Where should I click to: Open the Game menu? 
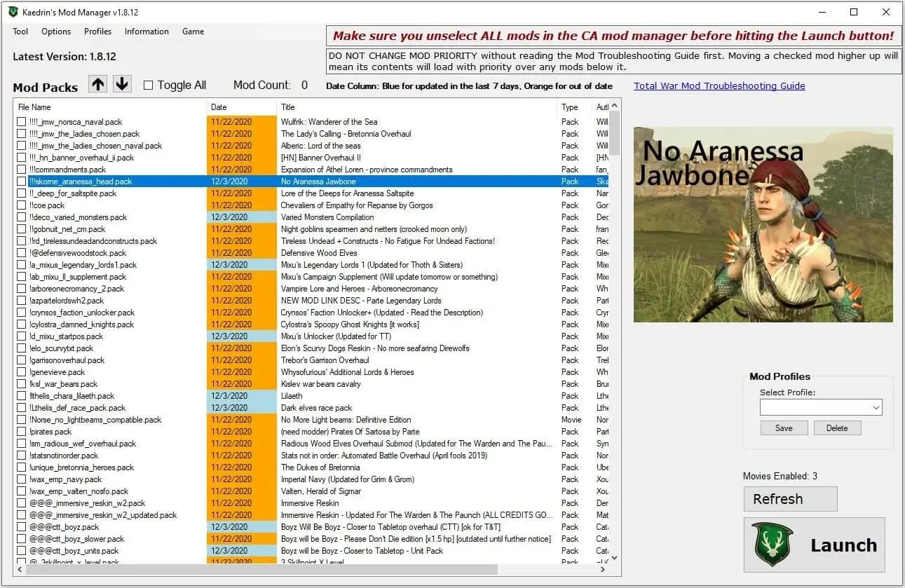(x=193, y=31)
